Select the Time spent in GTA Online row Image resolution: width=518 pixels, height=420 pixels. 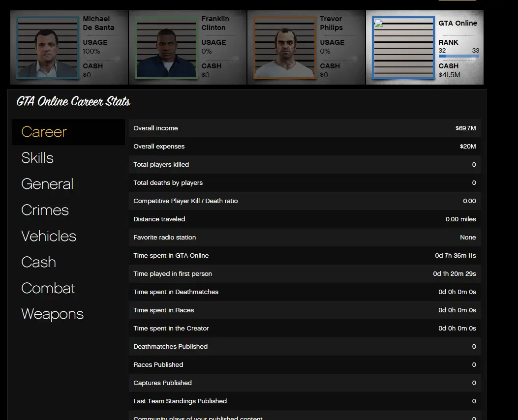305,256
